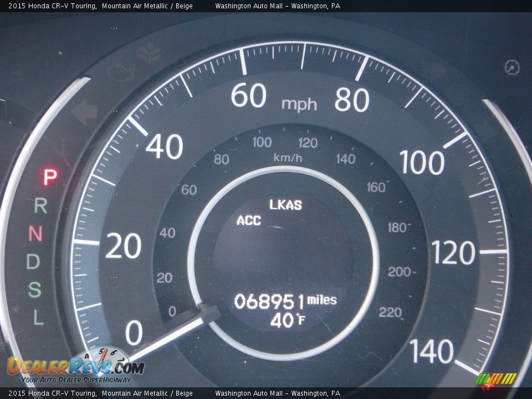This screenshot has height=399, width=532.
Task: Click the large 0 on mph scale
Action: coord(134,333)
